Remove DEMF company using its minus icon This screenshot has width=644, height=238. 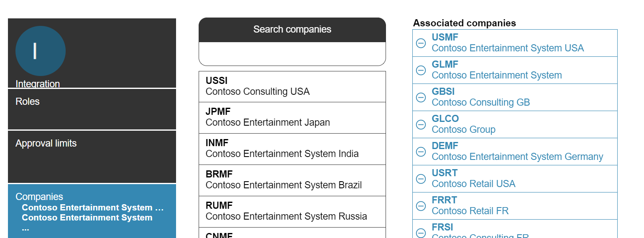421,152
